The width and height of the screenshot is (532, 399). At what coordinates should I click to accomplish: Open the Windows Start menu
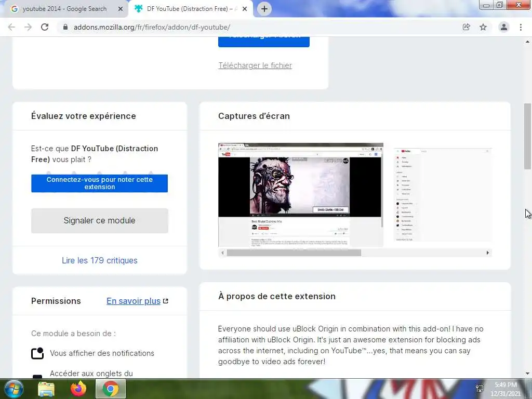[14, 389]
